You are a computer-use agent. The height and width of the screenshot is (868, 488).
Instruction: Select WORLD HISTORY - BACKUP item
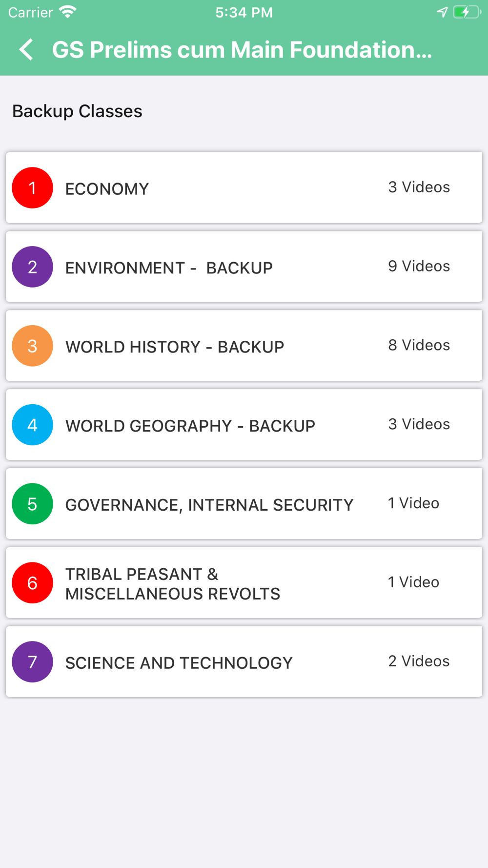tap(244, 346)
